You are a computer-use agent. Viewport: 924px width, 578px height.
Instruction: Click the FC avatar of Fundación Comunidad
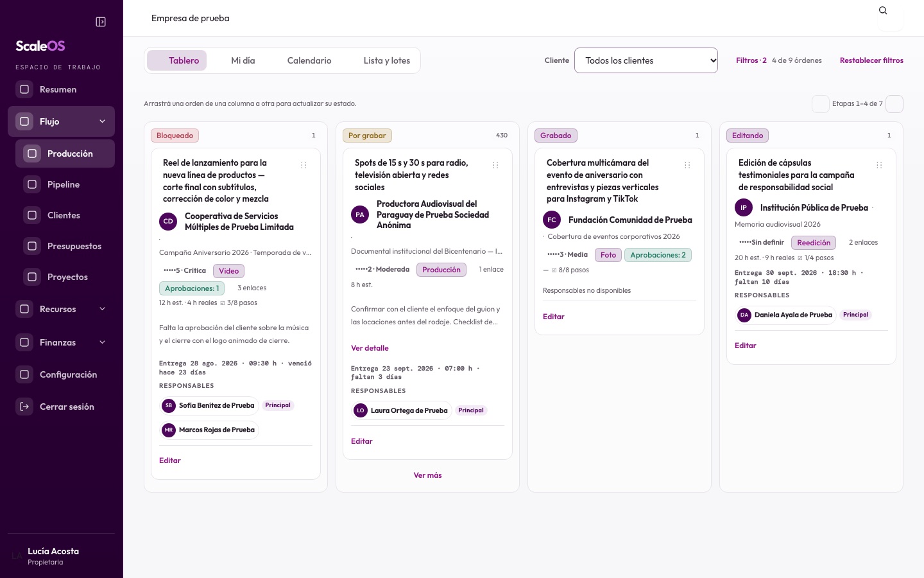pos(552,220)
